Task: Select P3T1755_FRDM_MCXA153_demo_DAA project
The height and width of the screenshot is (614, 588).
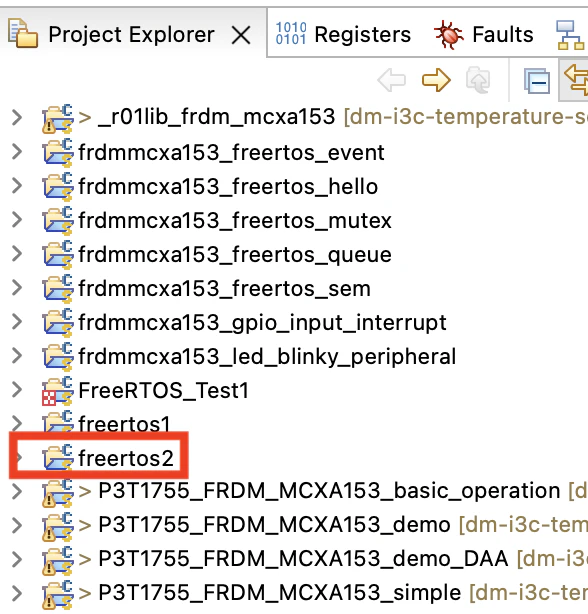Action: click(303, 559)
